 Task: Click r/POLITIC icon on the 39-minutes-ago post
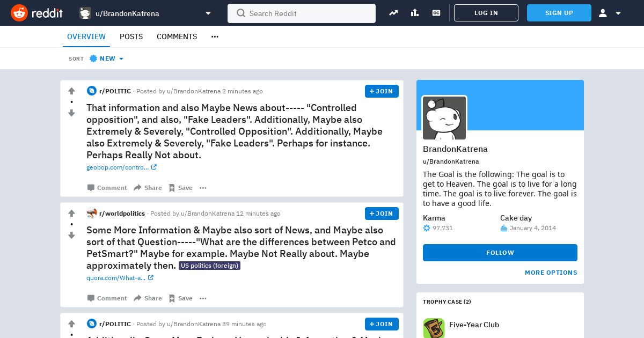coord(92,324)
